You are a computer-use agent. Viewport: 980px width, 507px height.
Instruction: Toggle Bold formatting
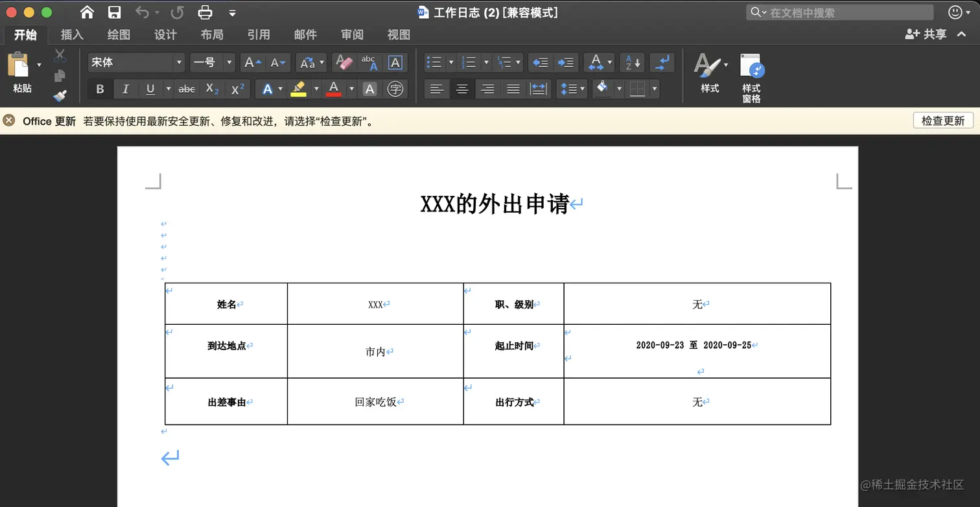pos(100,89)
